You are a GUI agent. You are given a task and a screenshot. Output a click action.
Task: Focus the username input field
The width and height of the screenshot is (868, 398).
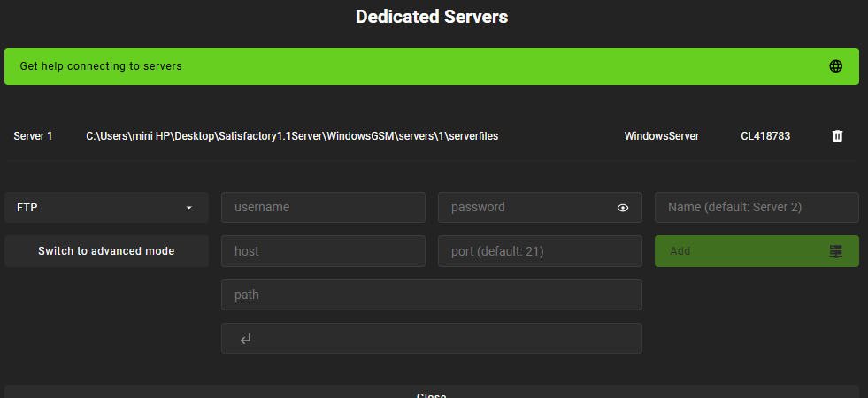[323, 208]
